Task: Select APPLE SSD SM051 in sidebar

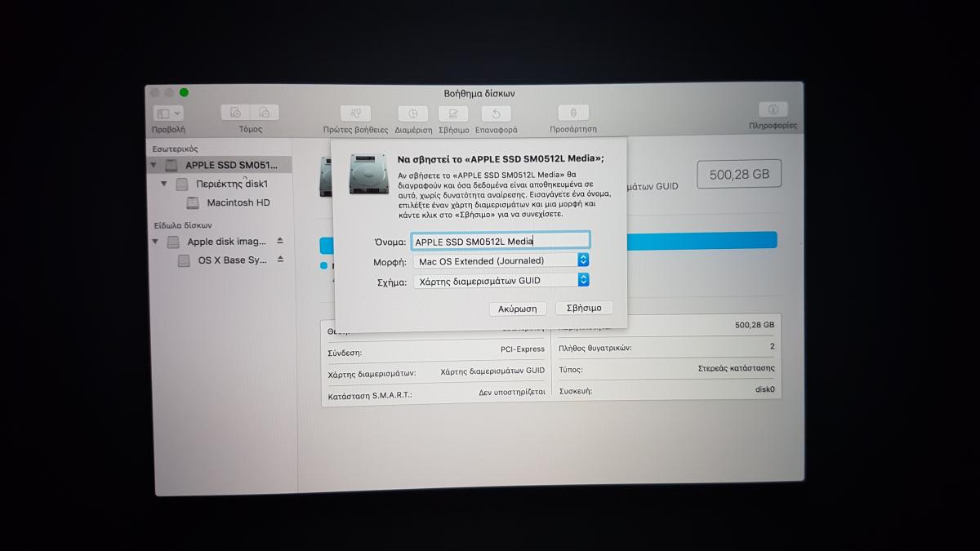Action: coord(220,165)
